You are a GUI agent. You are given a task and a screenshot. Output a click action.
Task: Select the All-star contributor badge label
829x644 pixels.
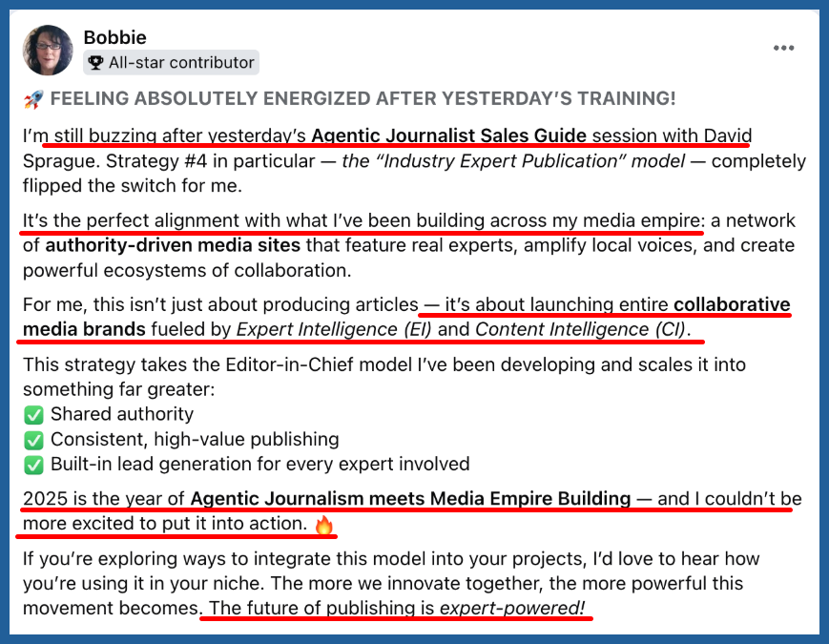pyautogui.click(x=181, y=63)
